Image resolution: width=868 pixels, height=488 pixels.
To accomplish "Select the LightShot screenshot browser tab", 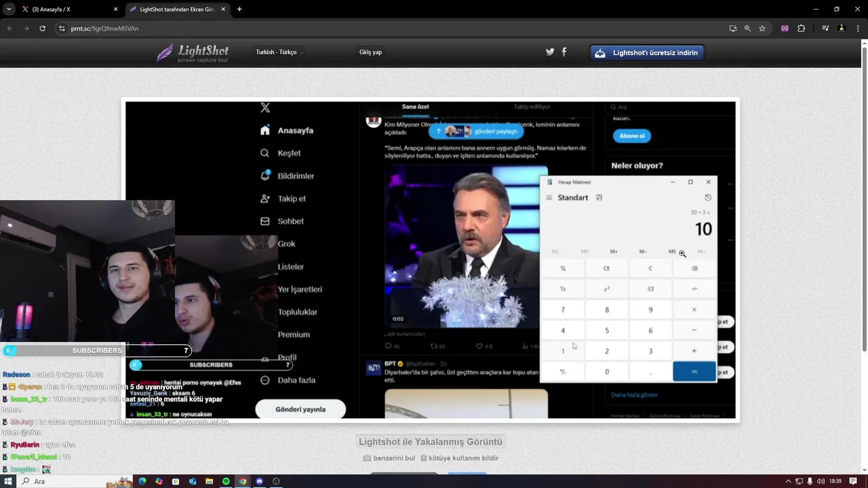I will pos(178,9).
